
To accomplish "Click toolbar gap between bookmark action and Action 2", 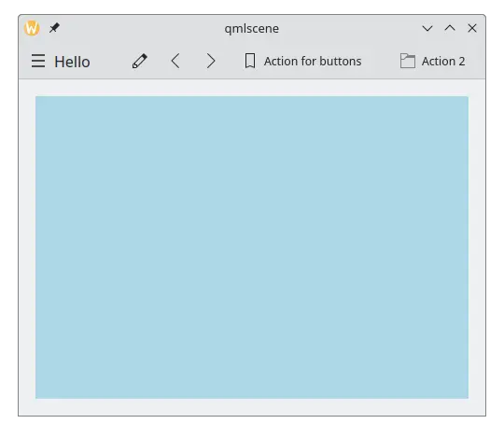I will [x=381, y=61].
